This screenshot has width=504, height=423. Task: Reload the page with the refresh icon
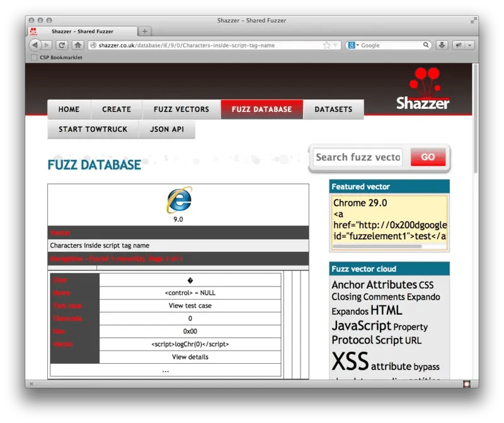62,45
